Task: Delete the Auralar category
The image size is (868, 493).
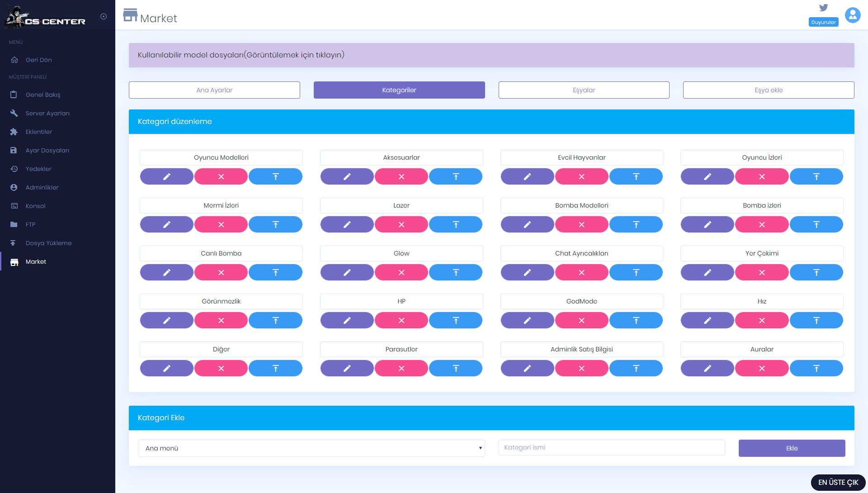Action: tap(762, 368)
